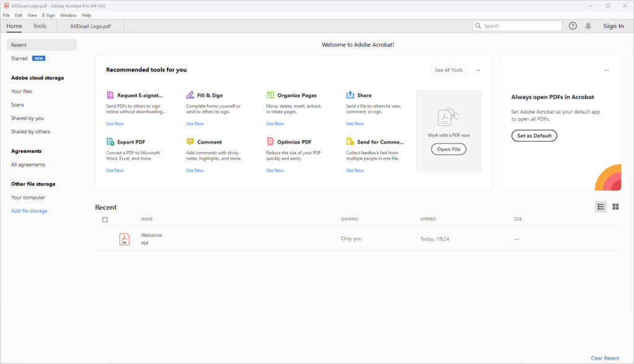Open the Window menu
Image resolution: width=634 pixels, height=364 pixels.
[68, 15]
